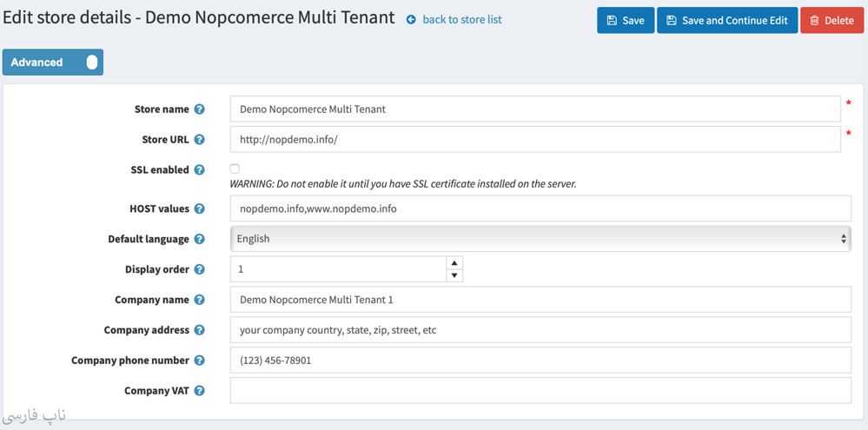Go back to store list
This screenshot has width=868, height=430.
pyautogui.click(x=461, y=19)
